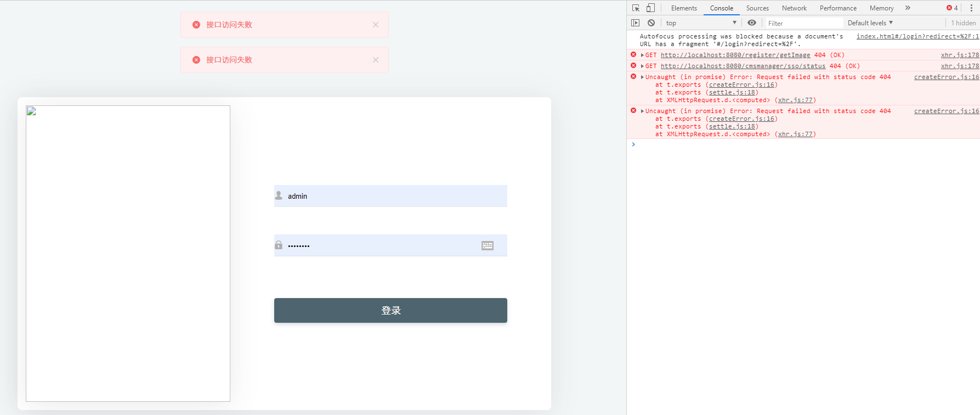This screenshot has height=415, width=980.
Task: Open the Default levels dropdown
Action: coord(870,23)
